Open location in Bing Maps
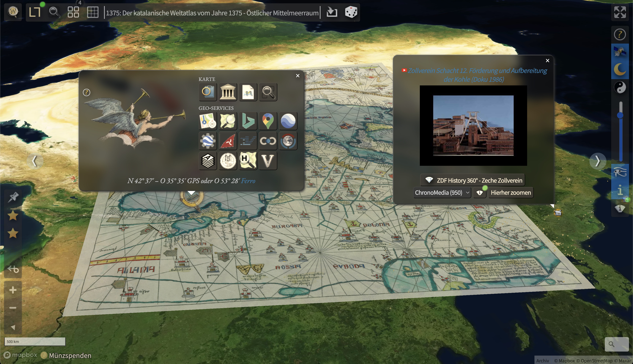 click(x=248, y=121)
